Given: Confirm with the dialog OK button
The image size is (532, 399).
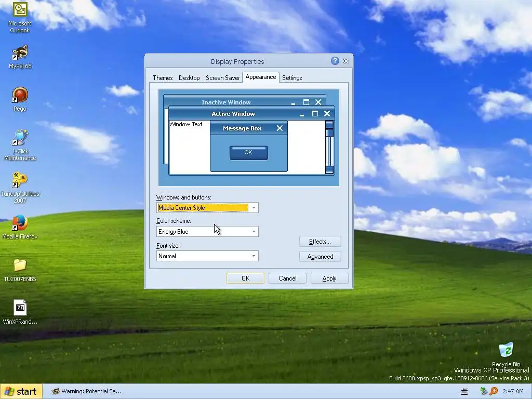Looking at the screenshot, I should tap(245, 278).
